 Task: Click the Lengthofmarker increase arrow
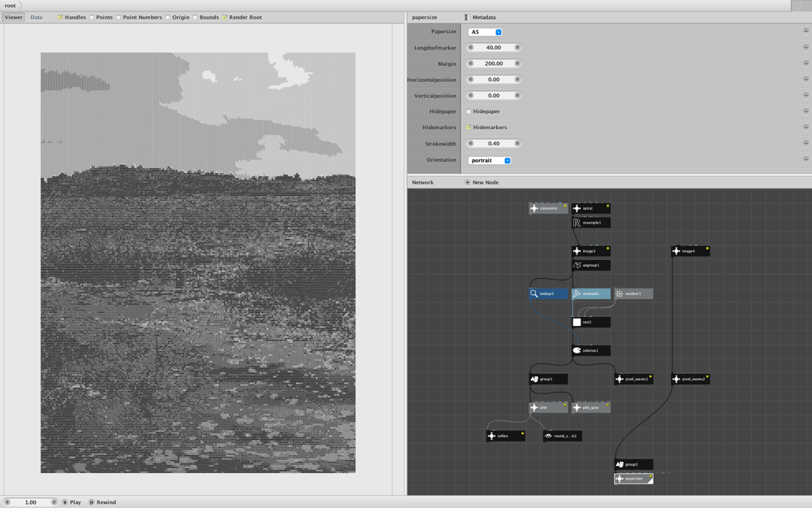[516, 47]
